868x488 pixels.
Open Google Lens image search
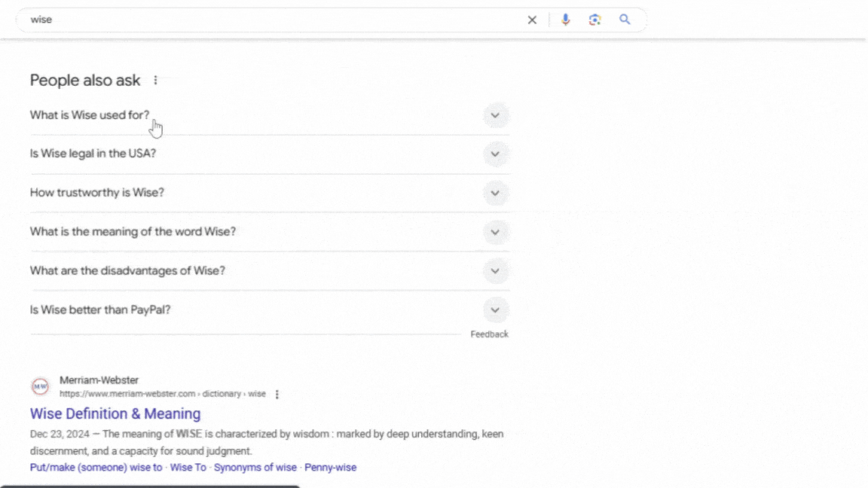[595, 20]
